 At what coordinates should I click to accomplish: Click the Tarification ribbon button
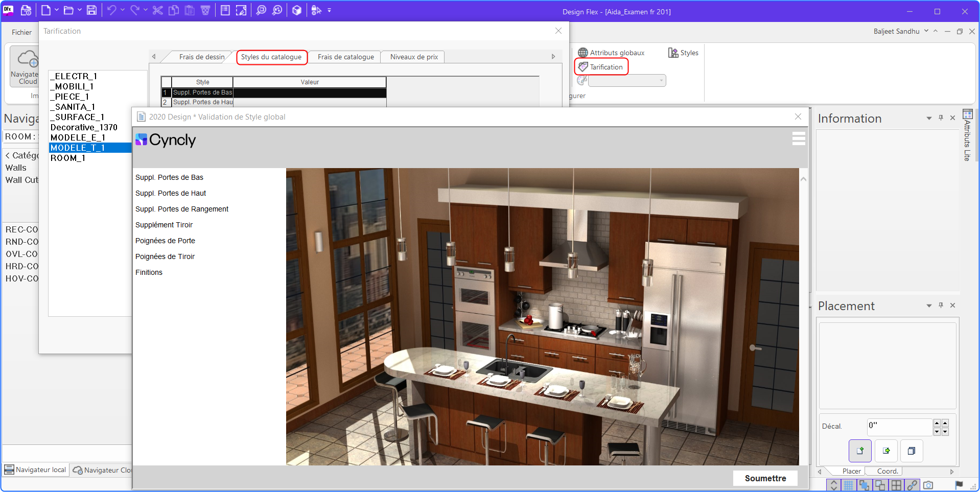point(601,67)
